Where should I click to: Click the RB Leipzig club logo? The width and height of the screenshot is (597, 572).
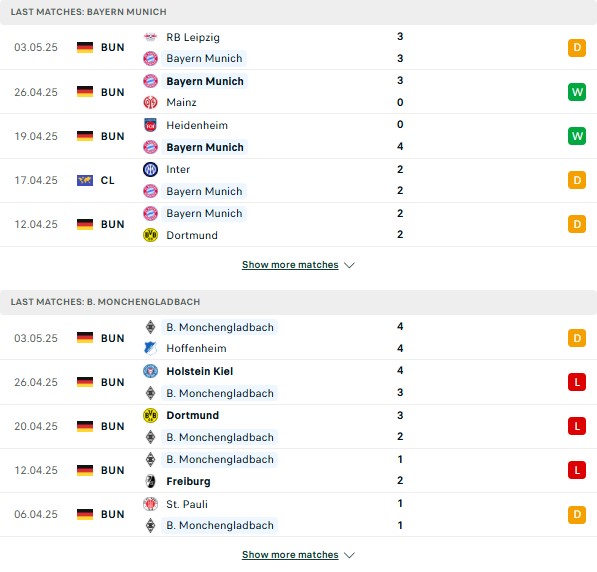(150, 37)
